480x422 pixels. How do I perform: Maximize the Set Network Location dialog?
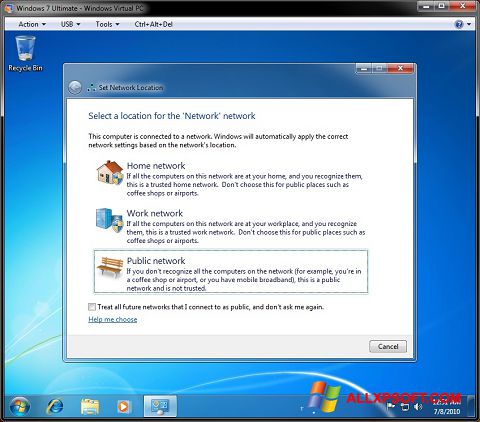click(380, 68)
